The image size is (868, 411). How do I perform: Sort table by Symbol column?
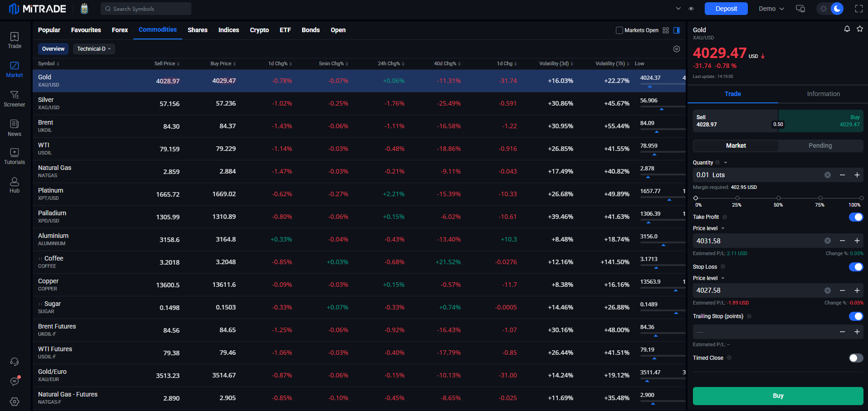point(49,63)
